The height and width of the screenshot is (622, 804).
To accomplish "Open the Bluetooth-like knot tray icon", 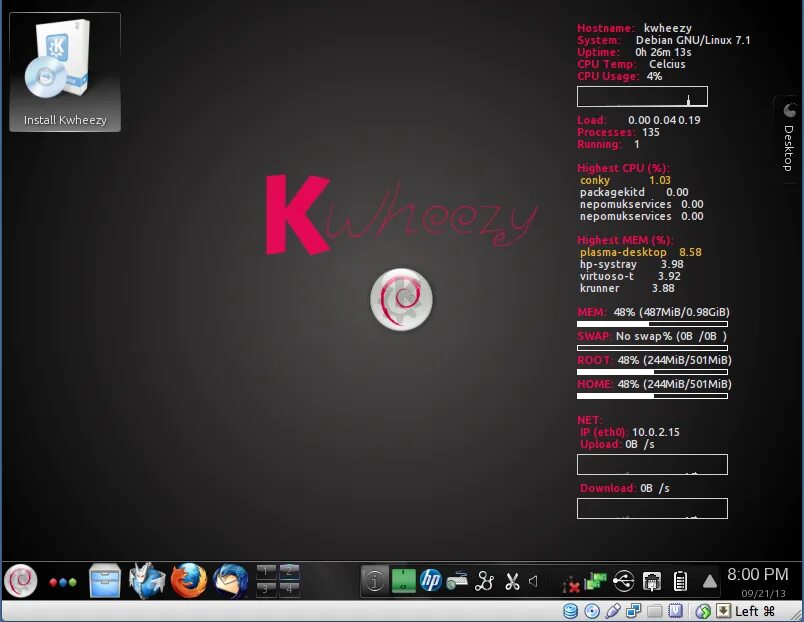I will pyautogui.click(x=484, y=581).
